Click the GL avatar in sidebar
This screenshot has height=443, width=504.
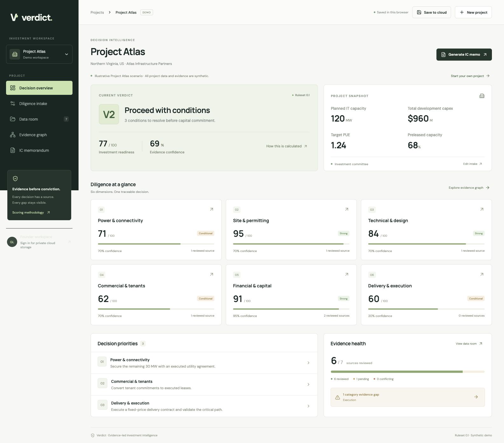[12, 242]
